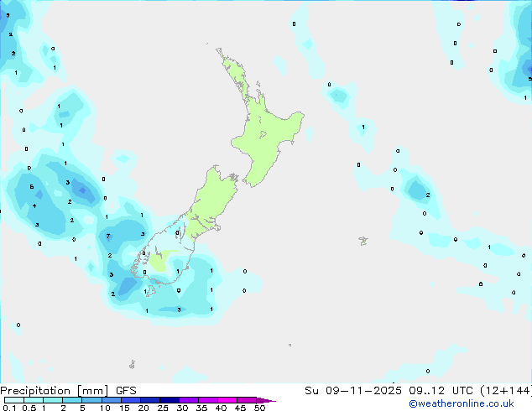Pick the 40–45 mm magenta legend box
The height and width of the screenshot is (411, 532).
(x=227, y=400)
